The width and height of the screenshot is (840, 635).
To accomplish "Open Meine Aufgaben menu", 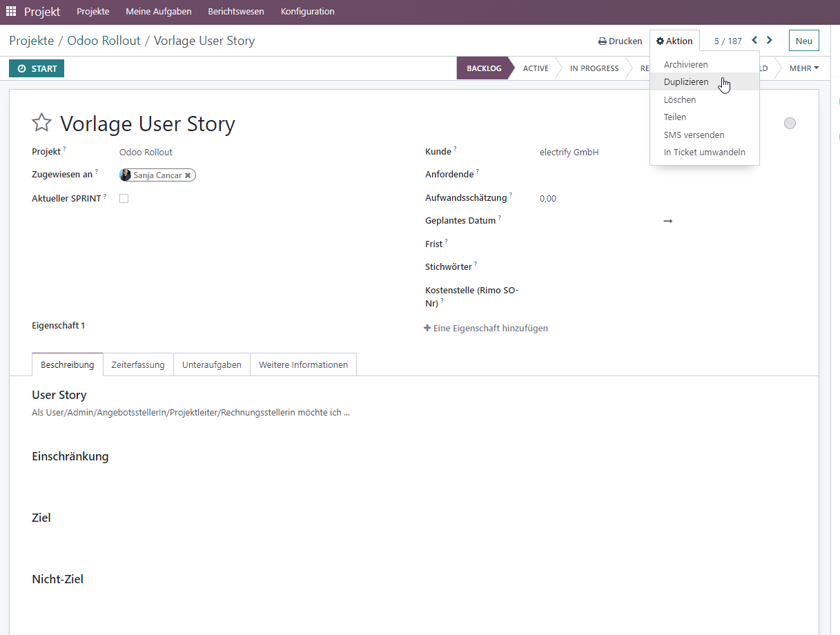I will point(159,12).
